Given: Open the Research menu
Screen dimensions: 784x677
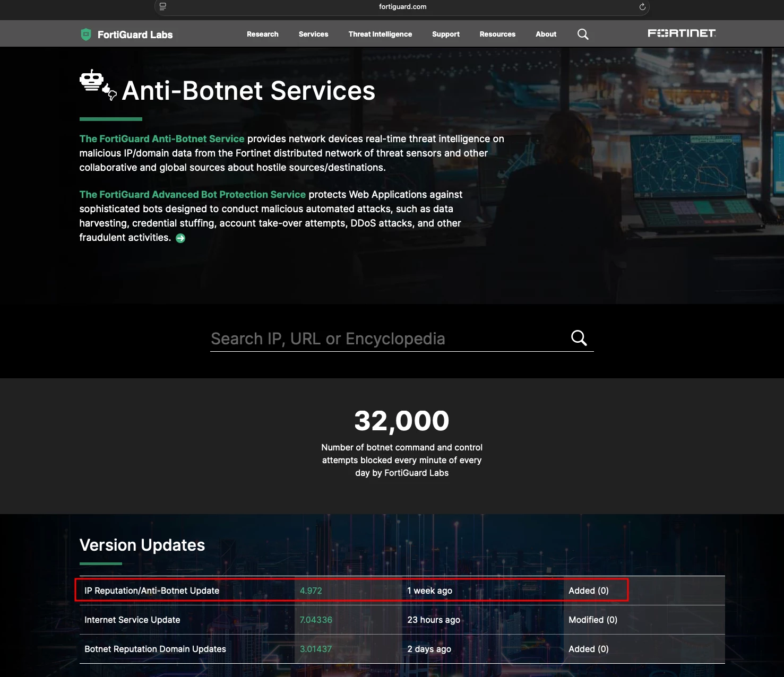Looking at the screenshot, I should pyautogui.click(x=263, y=34).
